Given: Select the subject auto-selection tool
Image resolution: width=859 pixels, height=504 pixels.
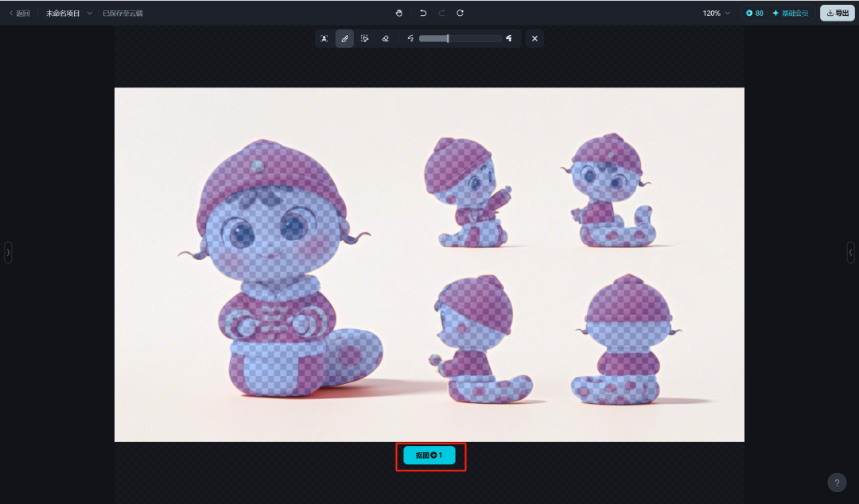Looking at the screenshot, I should [x=325, y=38].
